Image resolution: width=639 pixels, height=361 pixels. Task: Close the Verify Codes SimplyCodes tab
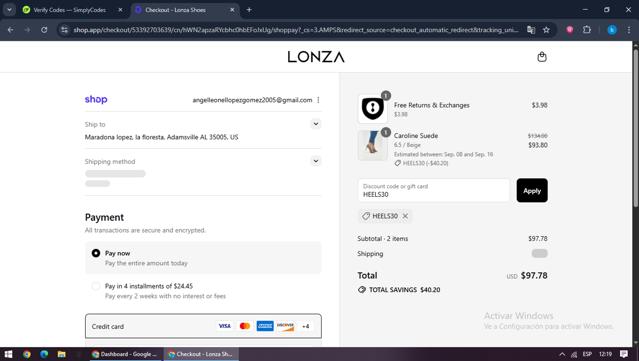pos(120,10)
